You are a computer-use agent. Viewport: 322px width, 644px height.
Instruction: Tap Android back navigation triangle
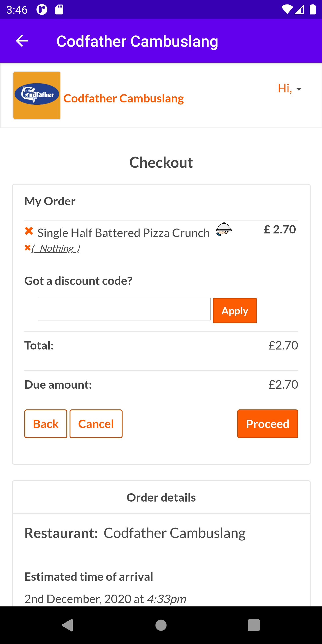coord(68,625)
